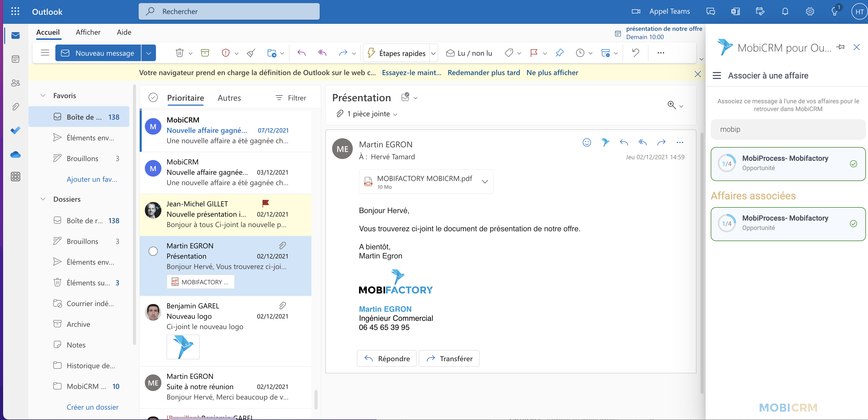868x420 pixels.
Task: Open the notifications bell icon
Action: click(x=785, y=11)
